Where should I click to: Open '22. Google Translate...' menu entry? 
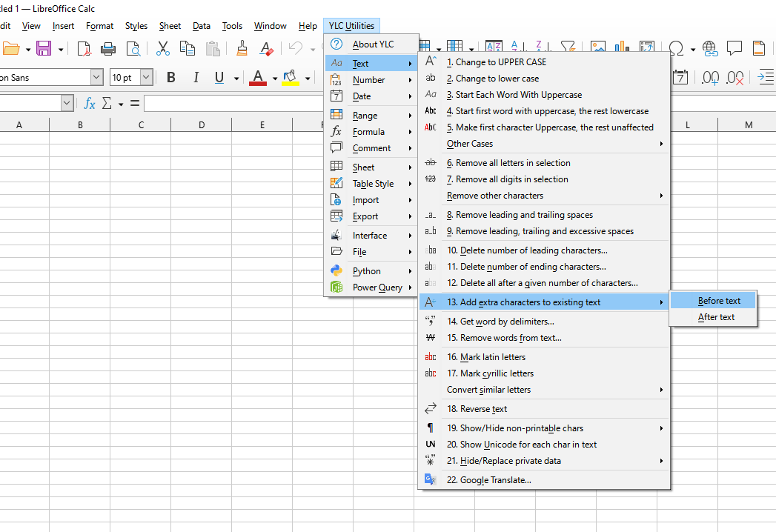click(488, 480)
